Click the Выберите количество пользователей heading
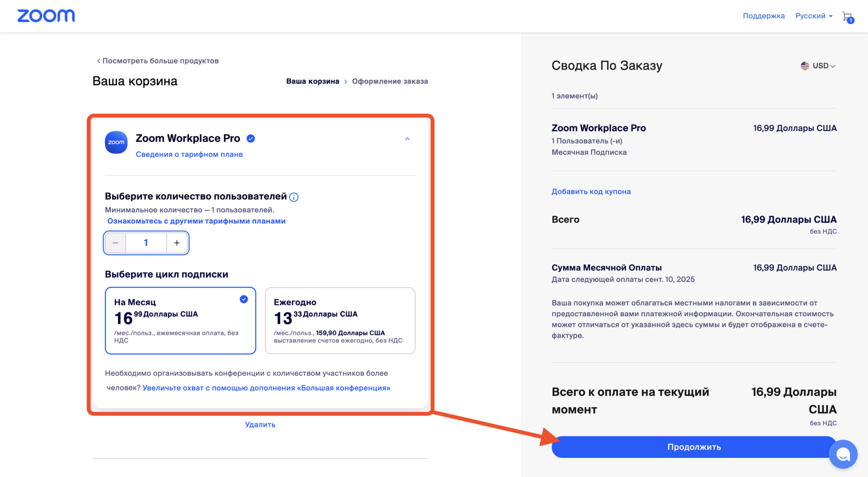 click(196, 196)
